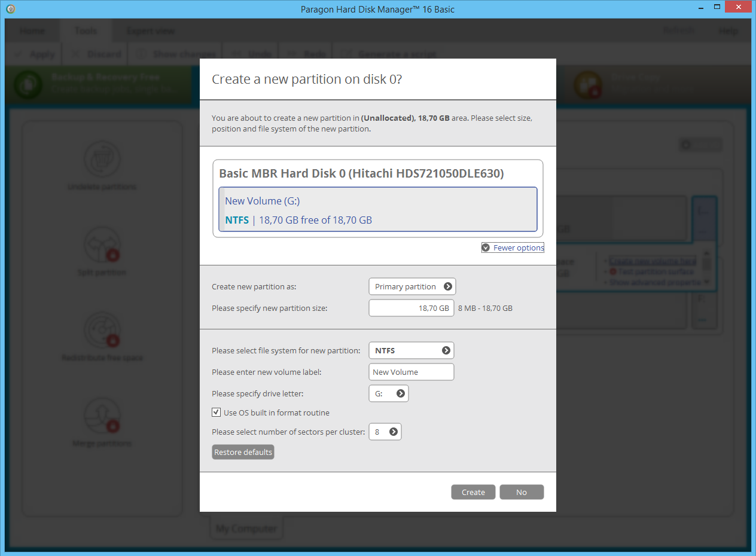Click Discard in the background toolbar
The height and width of the screenshot is (556, 756).
tap(96, 54)
